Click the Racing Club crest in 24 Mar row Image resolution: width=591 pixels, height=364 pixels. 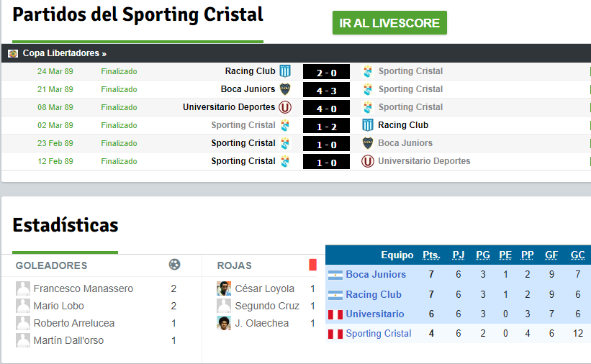pyautogui.click(x=285, y=70)
